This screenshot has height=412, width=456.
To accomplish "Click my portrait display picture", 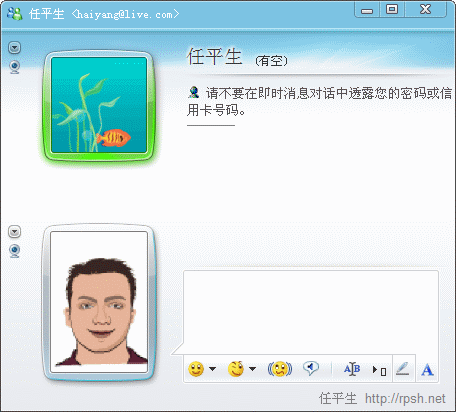I will [x=99, y=302].
